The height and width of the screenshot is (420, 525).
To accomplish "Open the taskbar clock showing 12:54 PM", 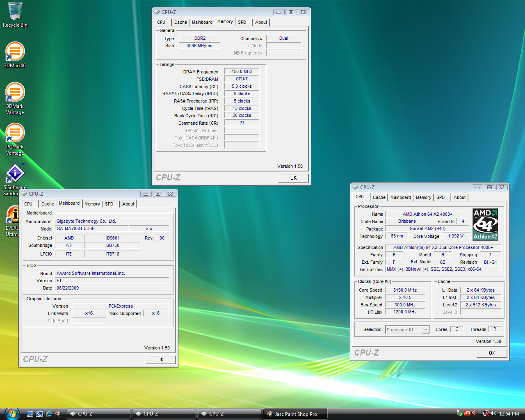I will pyautogui.click(x=509, y=414).
